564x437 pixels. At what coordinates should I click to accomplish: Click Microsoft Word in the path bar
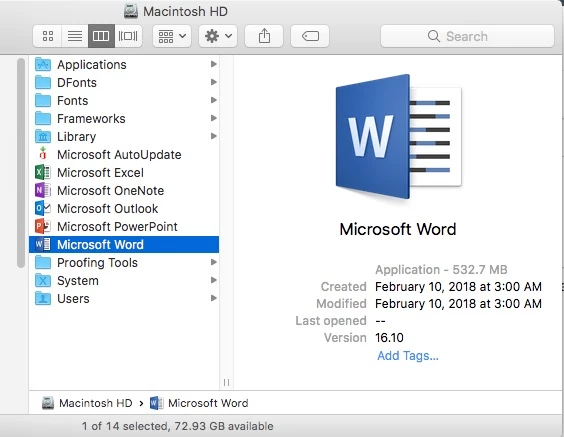(x=208, y=403)
